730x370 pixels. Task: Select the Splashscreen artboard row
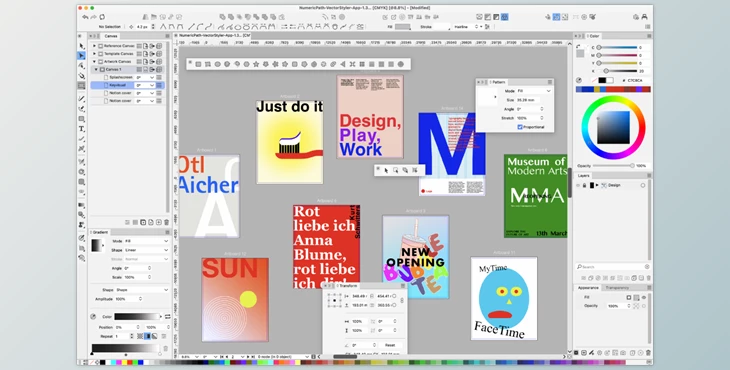click(x=128, y=77)
